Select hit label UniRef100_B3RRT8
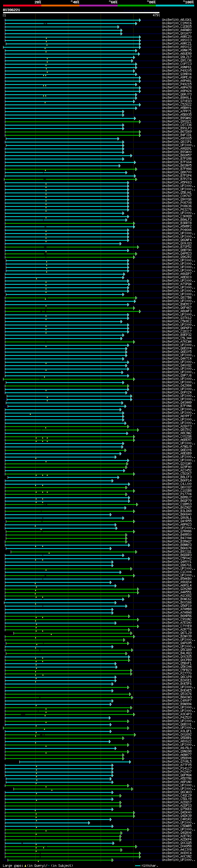The image size is (197, 868). [177, 223]
